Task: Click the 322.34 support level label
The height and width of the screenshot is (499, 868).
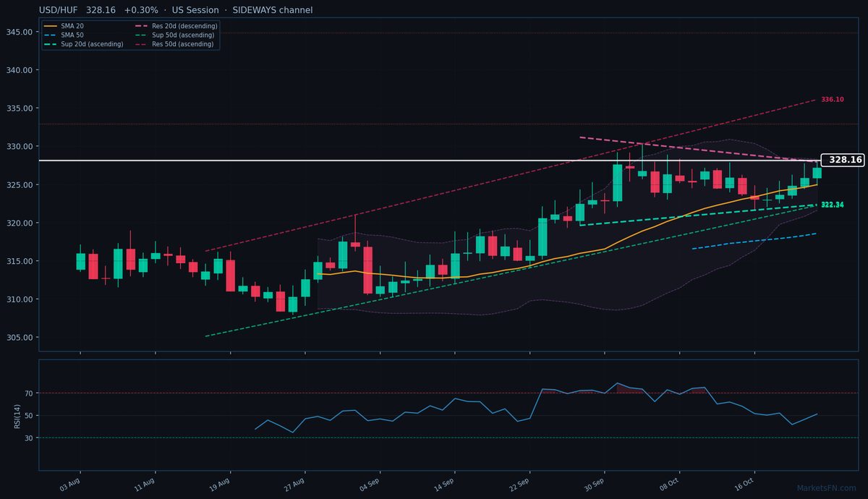Action: point(832,205)
